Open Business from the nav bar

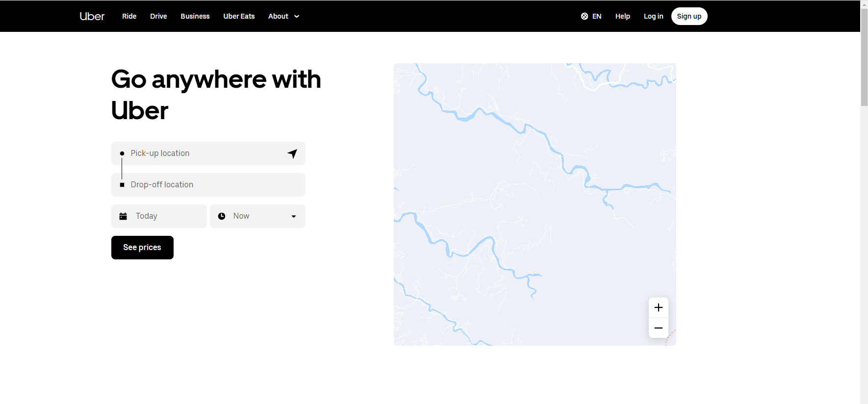195,16
